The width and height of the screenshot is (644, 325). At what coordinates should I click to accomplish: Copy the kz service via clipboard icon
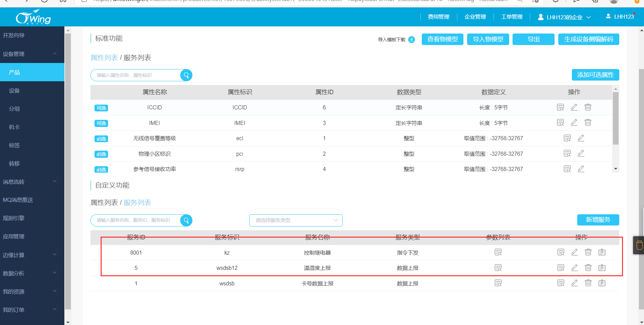[x=602, y=252]
